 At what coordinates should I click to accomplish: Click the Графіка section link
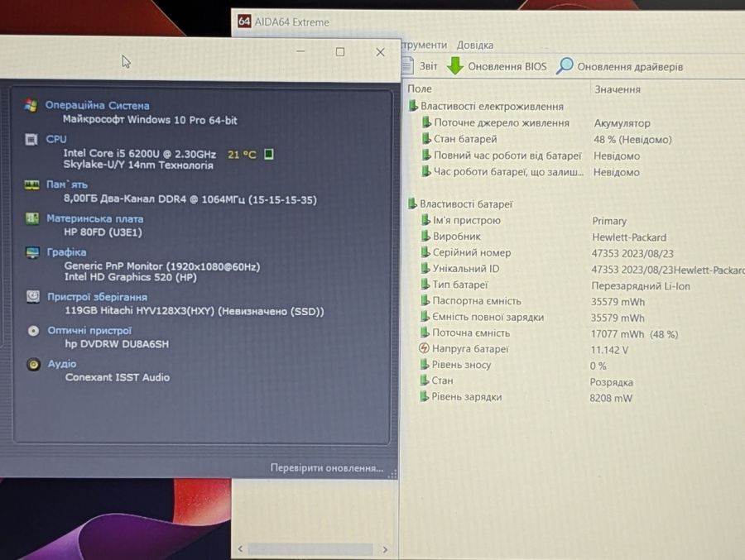pyautogui.click(x=66, y=252)
